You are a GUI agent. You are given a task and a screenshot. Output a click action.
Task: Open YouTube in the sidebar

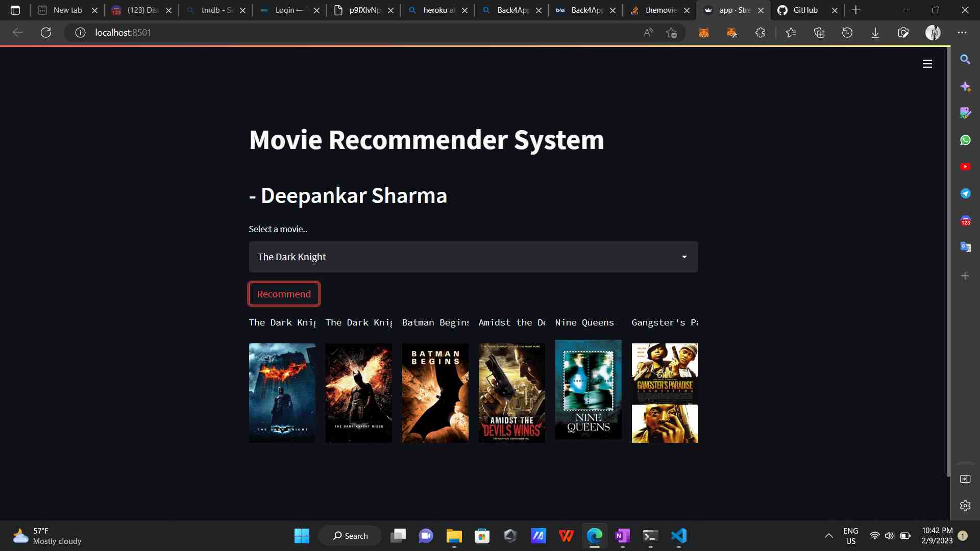pos(965,167)
